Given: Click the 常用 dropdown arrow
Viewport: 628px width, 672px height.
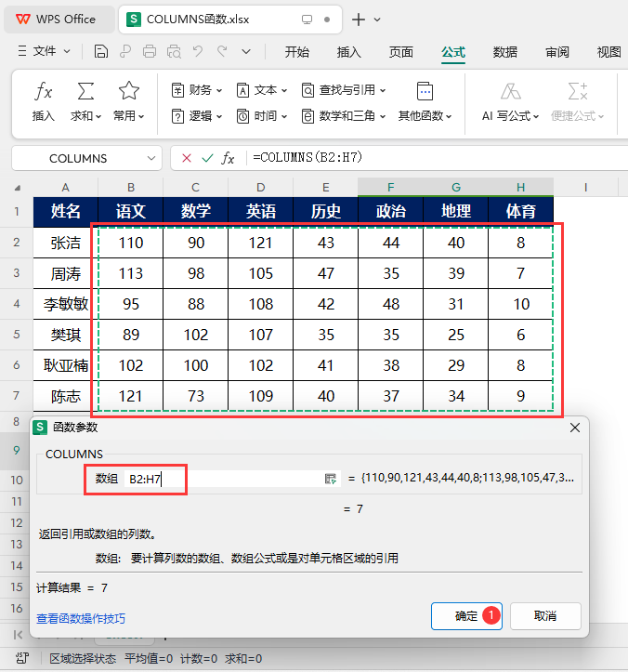Looking at the screenshot, I should tap(141, 116).
